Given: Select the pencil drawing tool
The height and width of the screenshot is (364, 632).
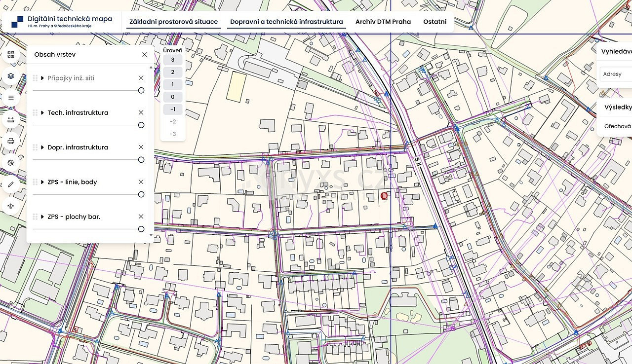Looking at the screenshot, I should pyautogui.click(x=11, y=184).
